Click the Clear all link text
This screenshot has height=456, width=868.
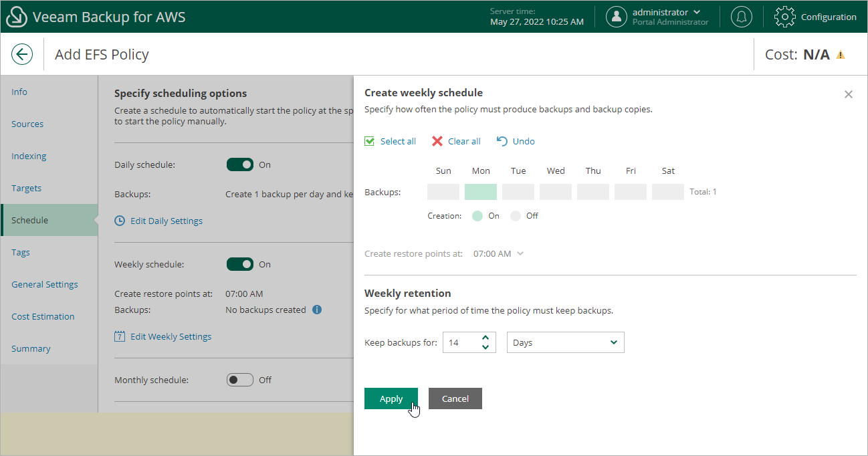tap(464, 141)
